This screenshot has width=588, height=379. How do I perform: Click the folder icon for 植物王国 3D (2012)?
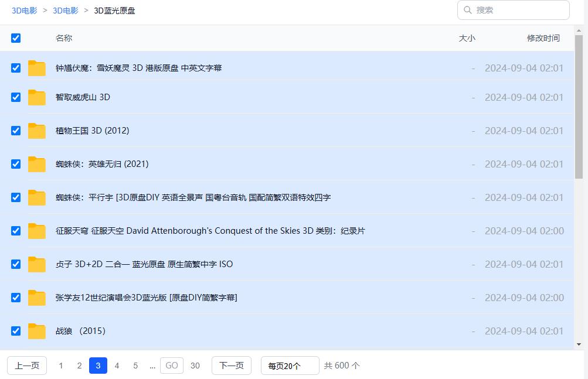pyautogui.click(x=36, y=131)
